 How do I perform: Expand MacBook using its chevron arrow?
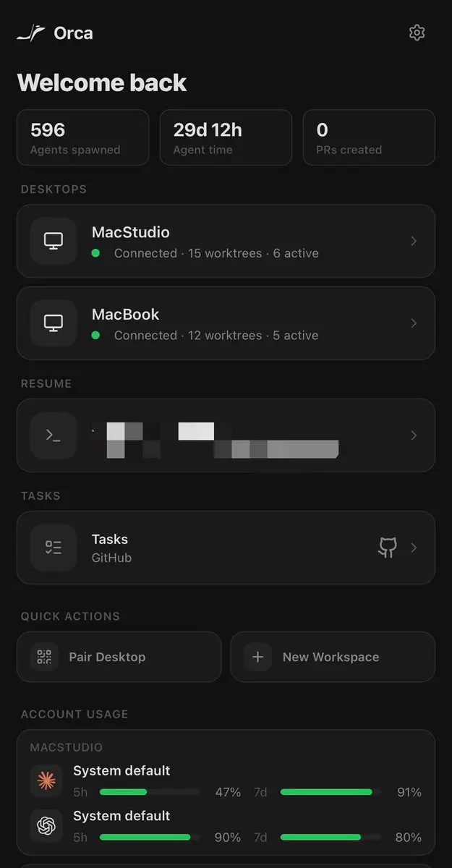click(x=414, y=323)
